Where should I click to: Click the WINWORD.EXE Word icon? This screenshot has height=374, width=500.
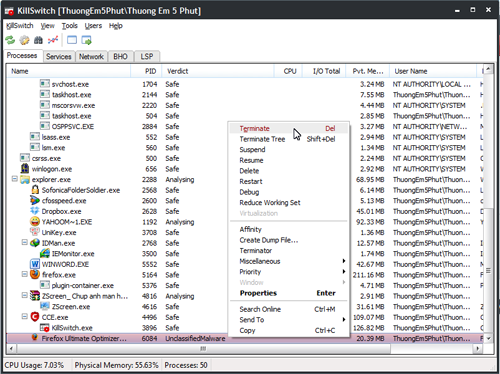coord(35,264)
